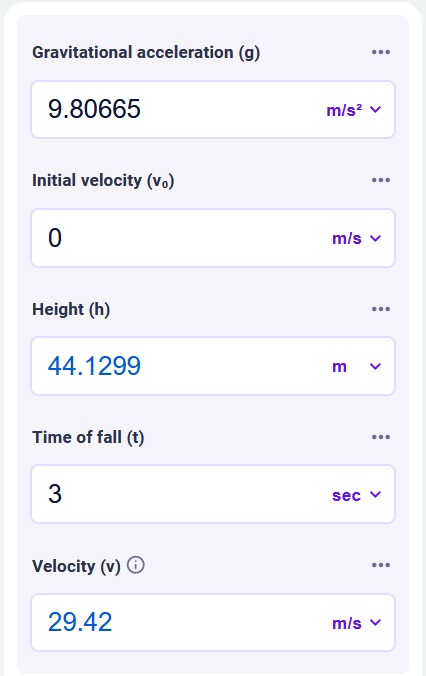
Task: Open the m/s unit dropdown for Initial velocity
Action: 357,238
